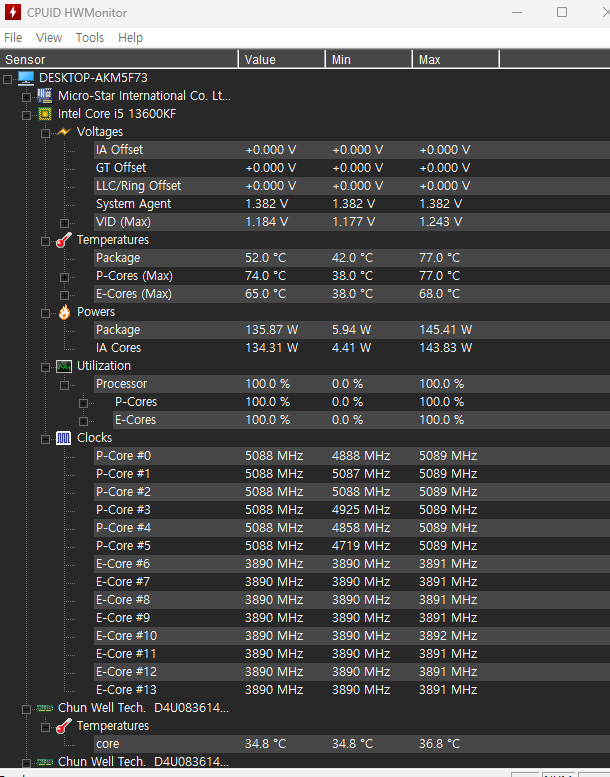This screenshot has height=777, width=610.
Task: Select the System Agent row
Action: [352, 204]
